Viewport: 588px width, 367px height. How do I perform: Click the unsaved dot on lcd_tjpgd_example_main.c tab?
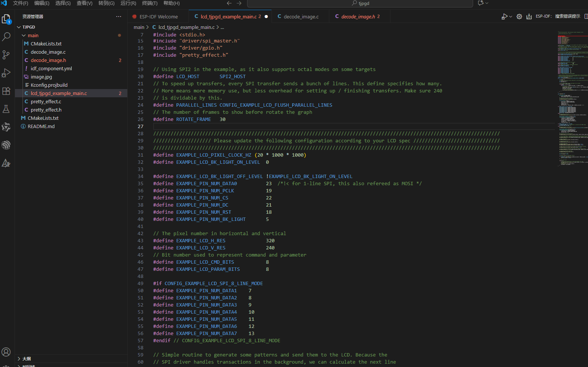pos(266,17)
